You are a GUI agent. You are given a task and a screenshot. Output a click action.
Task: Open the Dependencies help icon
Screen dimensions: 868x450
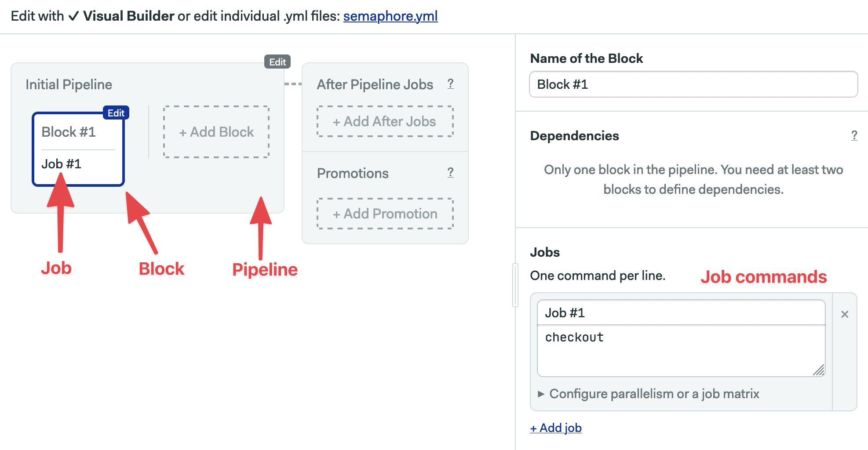(x=854, y=136)
